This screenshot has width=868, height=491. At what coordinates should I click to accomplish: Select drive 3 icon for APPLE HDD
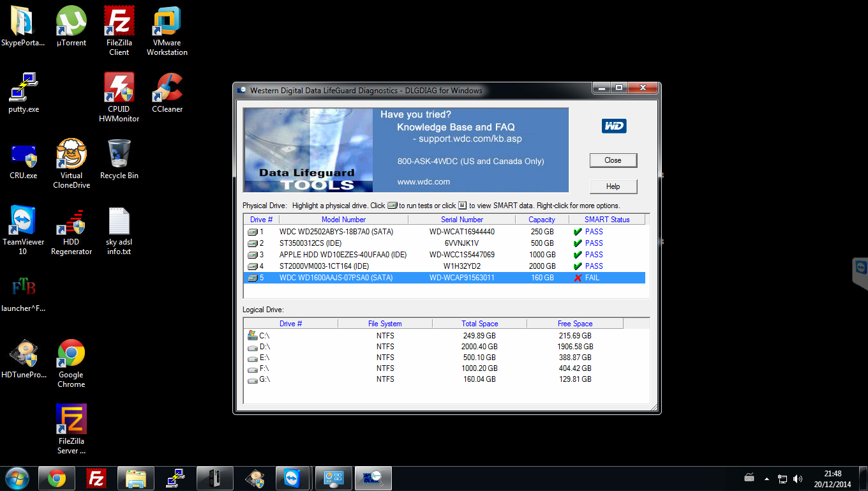point(253,255)
